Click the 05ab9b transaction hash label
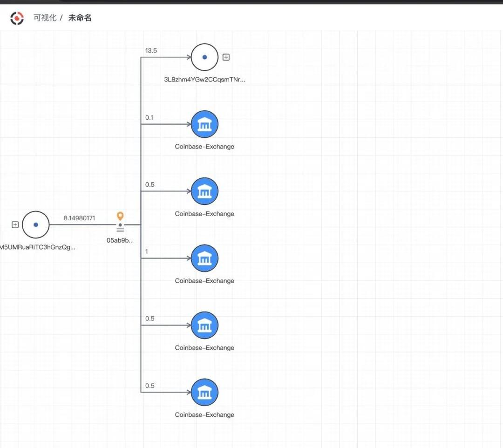503x448 pixels. (x=120, y=241)
